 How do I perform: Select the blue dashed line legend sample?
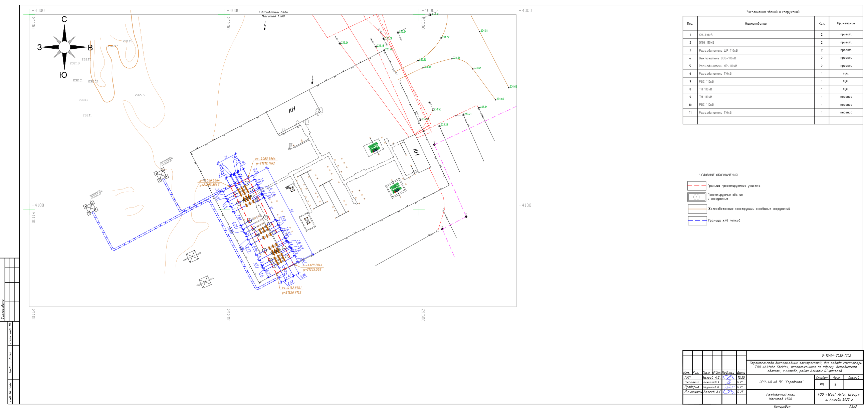[697, 221]
